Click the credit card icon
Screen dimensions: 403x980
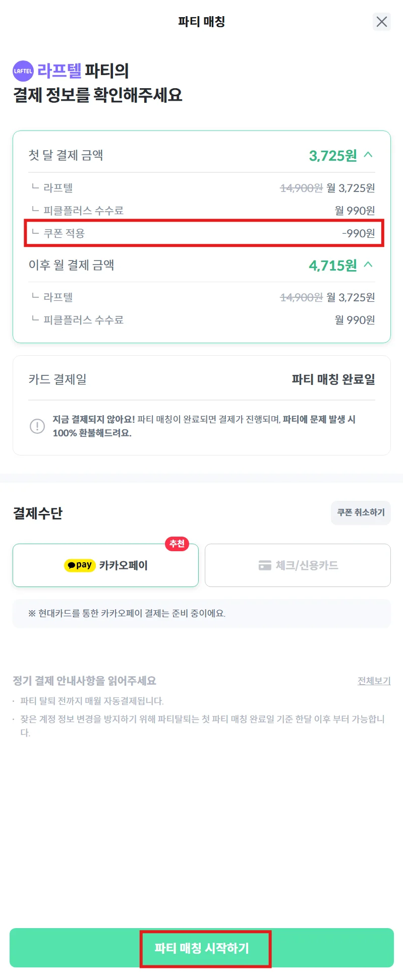(x=265, y=565)
